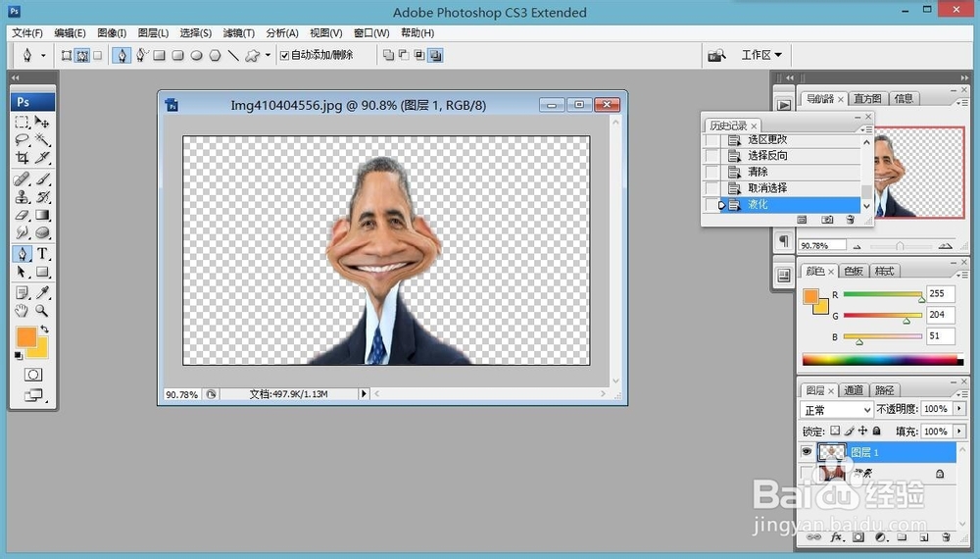980x559 pixels.
Task: Select the Rectangular Marquee tool
Action: [x=23, y=122]
